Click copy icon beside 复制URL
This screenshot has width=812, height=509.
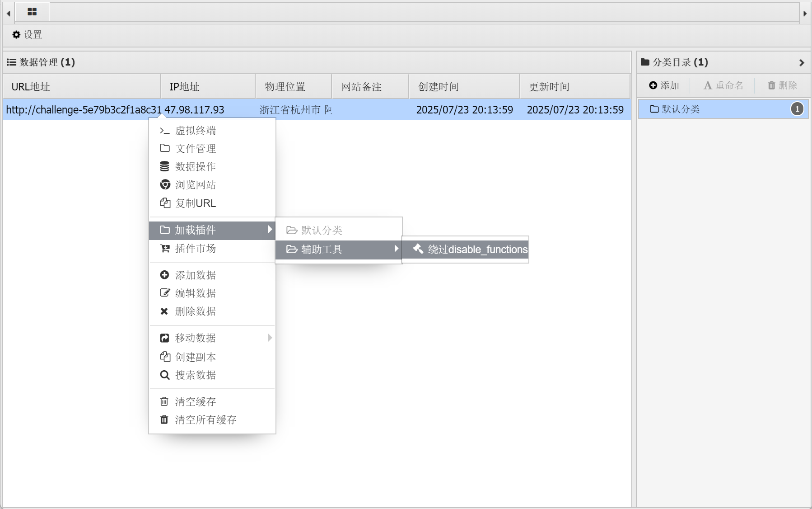tap(165, 203)
